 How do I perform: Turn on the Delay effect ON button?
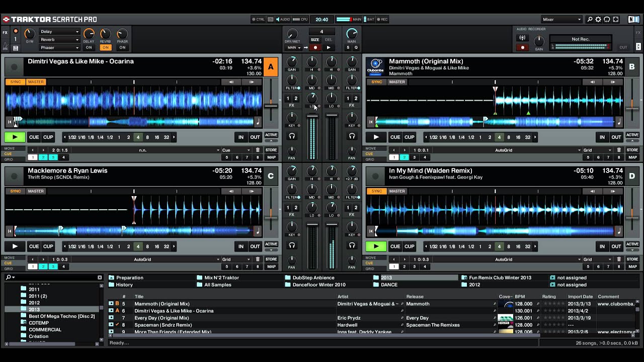[89, 48]
